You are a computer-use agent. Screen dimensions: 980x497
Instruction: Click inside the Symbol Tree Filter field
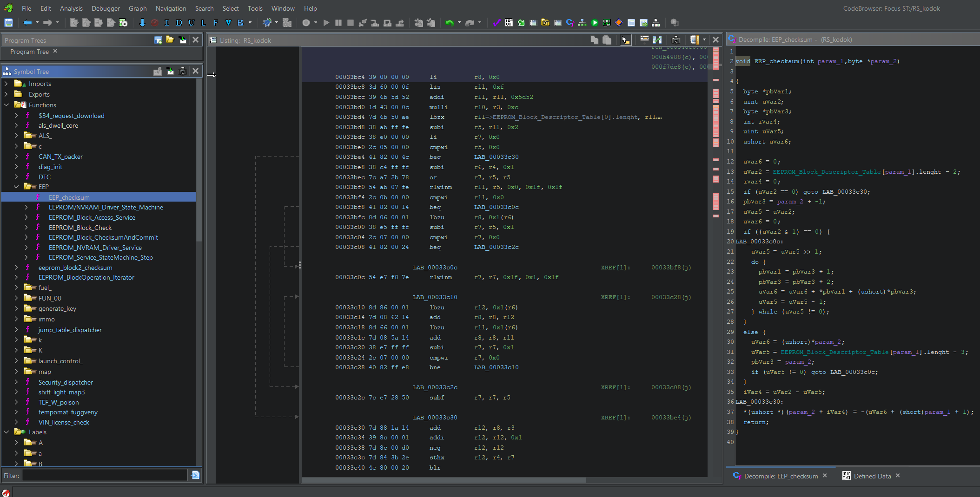pos(102,475)
